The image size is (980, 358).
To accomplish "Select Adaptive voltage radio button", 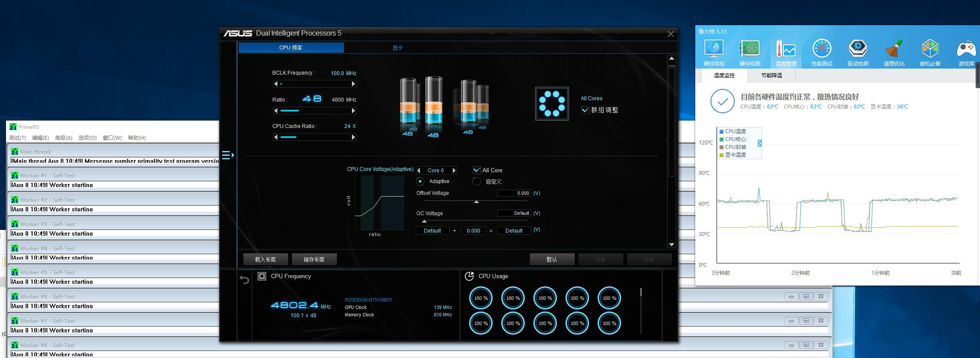I will (x=420, y=181).
